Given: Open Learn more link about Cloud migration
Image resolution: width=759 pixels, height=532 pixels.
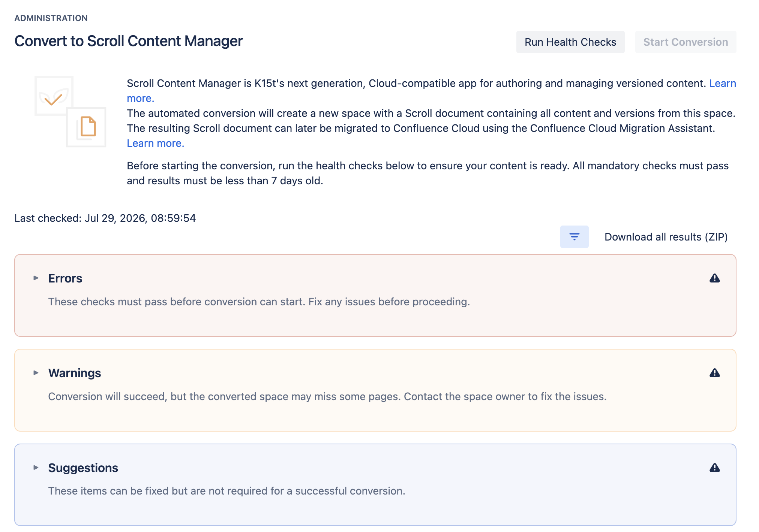Looking at the screenshot, I should tap(155, 143).
